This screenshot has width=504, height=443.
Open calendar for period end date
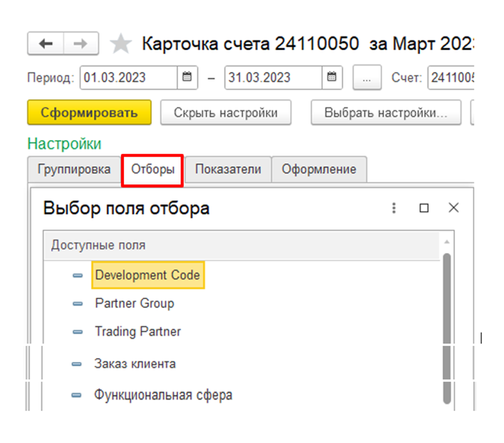pyautogui.click(x=331, y=78)
